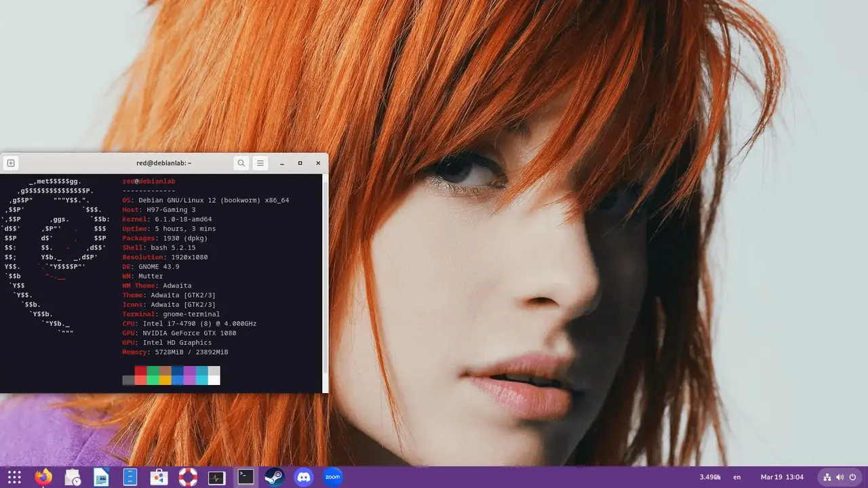Viewport: 868px width, 488px height.
Task: Click the red swatch in neofetch palette
Action: [x=140, y=371]
